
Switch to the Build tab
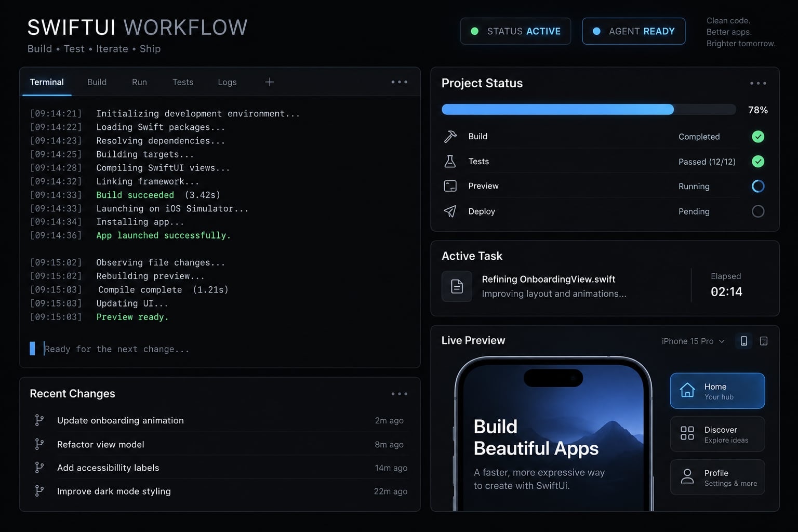(97, 82)
